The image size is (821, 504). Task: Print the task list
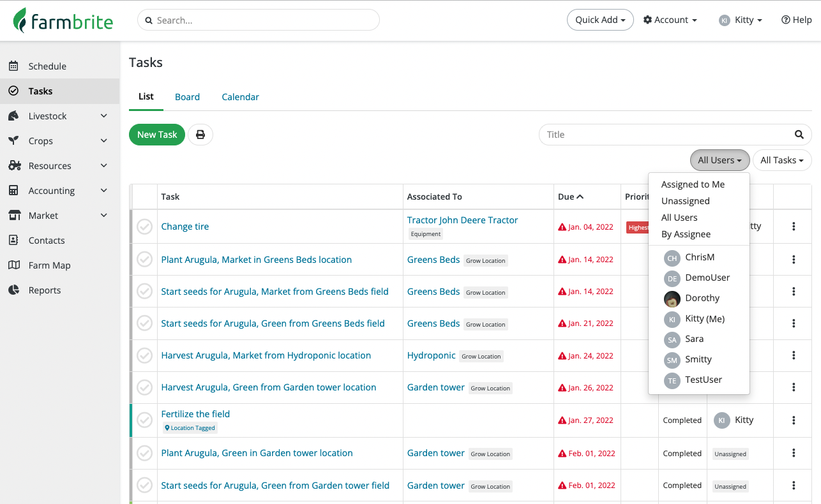(x=200, y=135)
